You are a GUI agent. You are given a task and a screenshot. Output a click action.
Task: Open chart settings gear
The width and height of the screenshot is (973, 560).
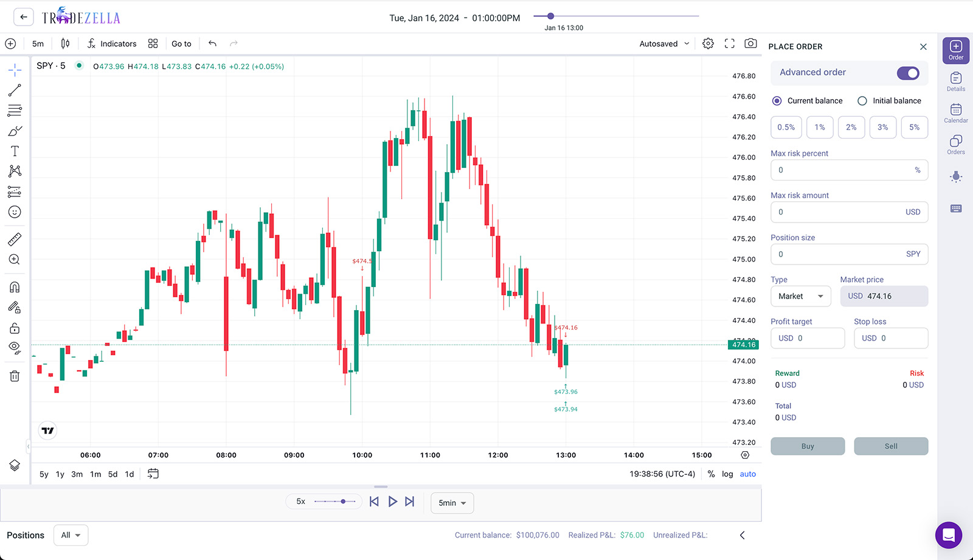tap(708, 44)
